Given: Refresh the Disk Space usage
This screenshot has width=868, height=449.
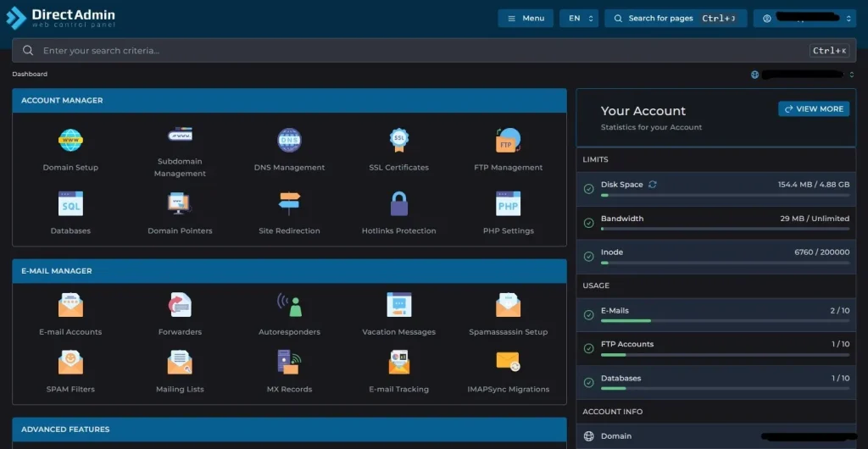Looking at the screenshot, I should (x=653, y=185).
